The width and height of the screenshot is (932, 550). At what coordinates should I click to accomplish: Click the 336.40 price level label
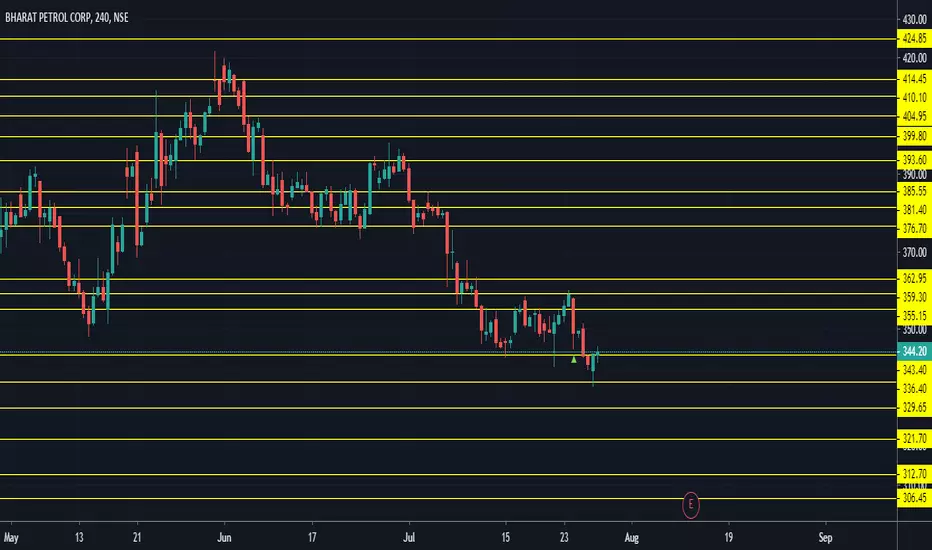[914, 389]
